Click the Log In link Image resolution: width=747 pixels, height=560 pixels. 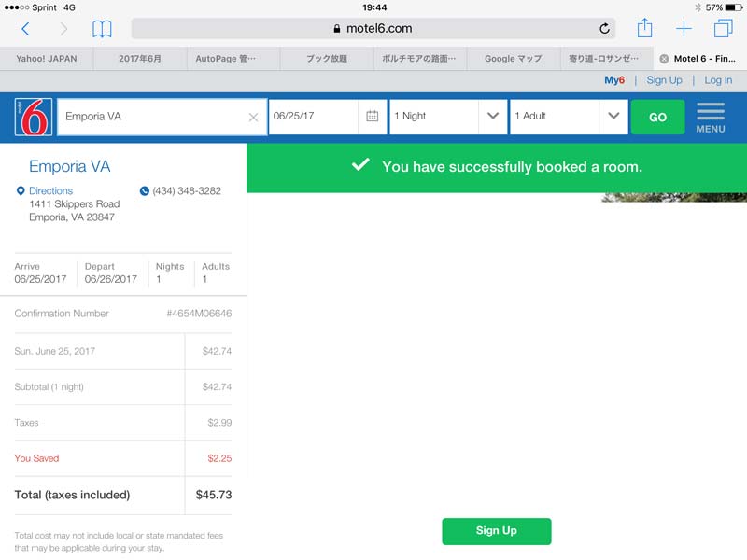718,80
